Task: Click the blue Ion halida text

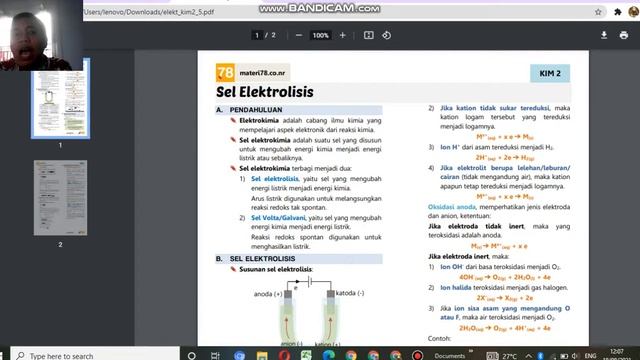Action: pyautogui.click(x=456, y=288)
